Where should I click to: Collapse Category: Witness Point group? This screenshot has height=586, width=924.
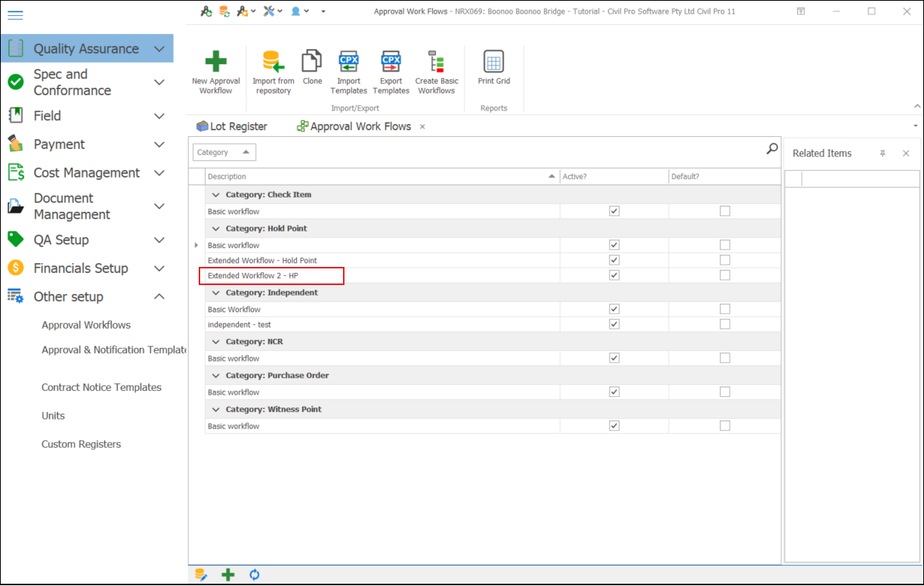(215, 409)
